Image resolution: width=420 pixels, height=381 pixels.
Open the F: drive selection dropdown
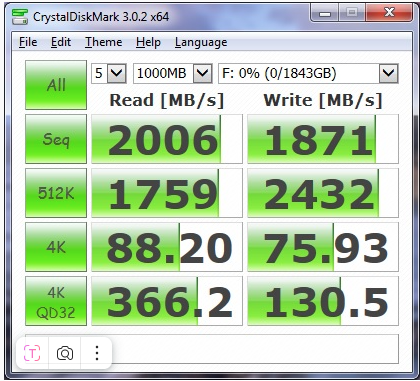(x=308, y=73)
